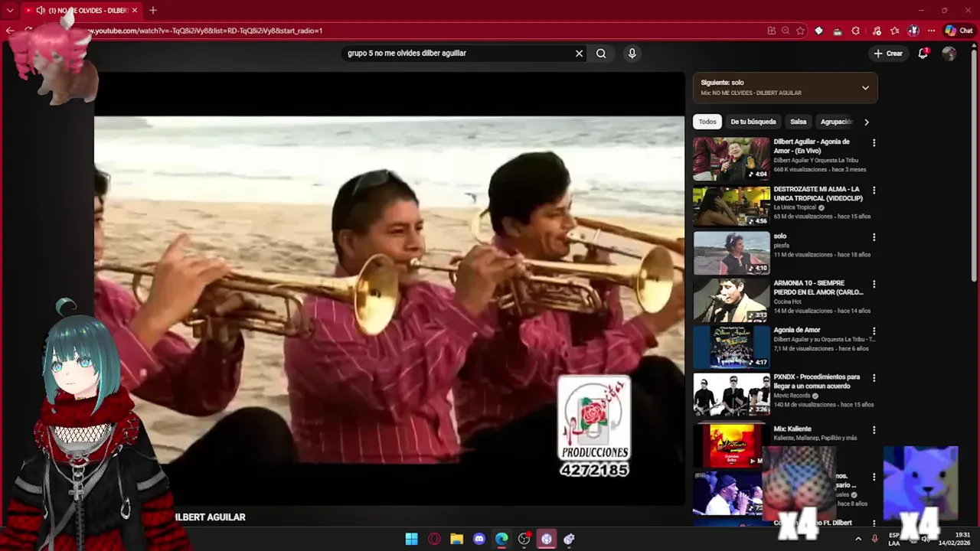Open options menu for Agonia de Amor 4:17
Screen dimensions: 980x551
coord(874,331)
